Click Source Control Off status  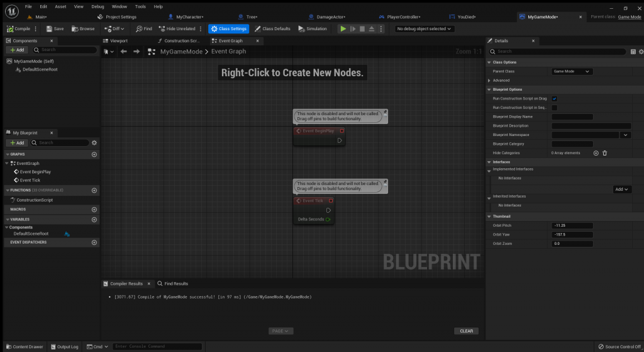pos(619,347)
